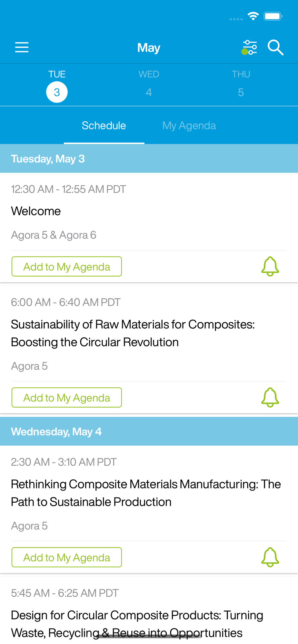Add Sustainability of Raw Materials session to agenda
This screenshot has width=298, height=644.
coord(67,398)
